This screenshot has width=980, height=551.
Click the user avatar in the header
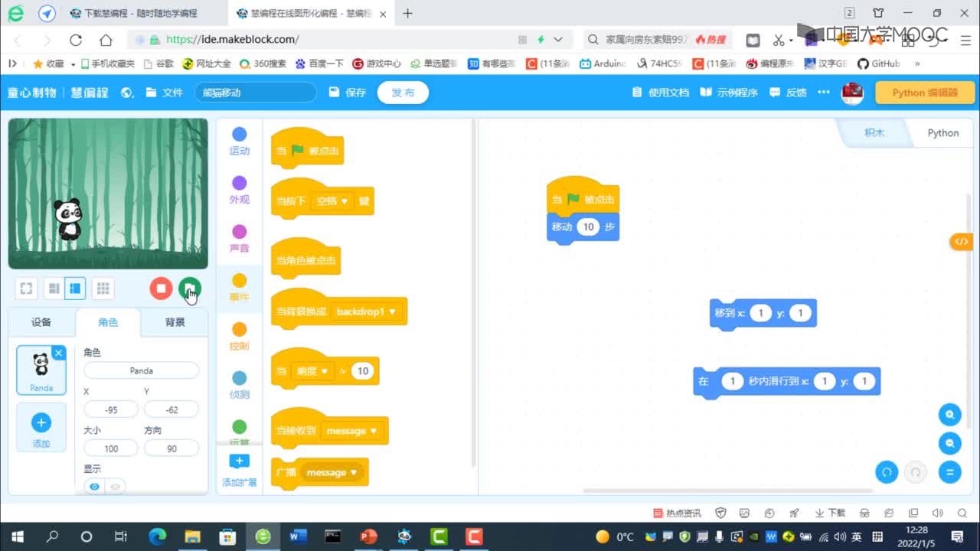[852, 93]
